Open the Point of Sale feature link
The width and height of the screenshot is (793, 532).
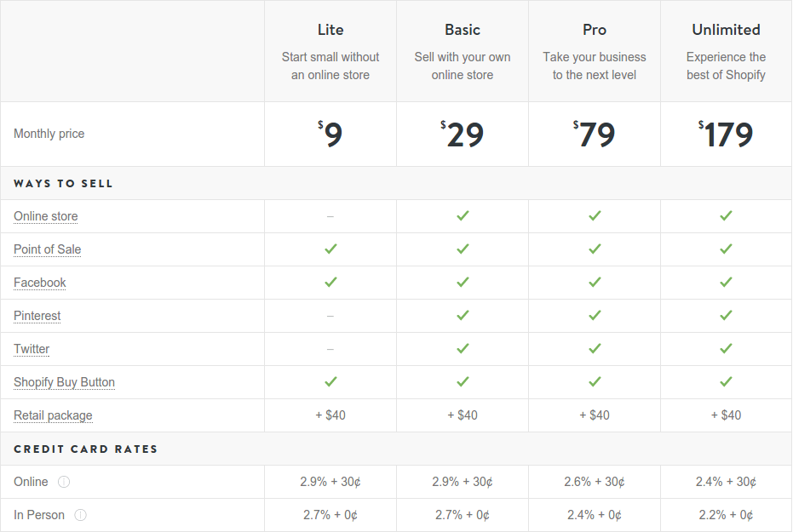coord(47,249)
